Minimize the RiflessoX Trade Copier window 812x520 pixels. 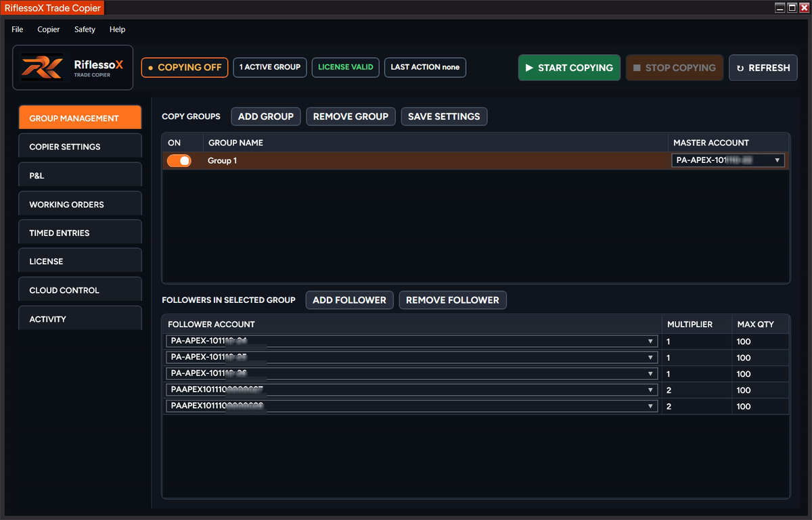[x=780, y=7]
